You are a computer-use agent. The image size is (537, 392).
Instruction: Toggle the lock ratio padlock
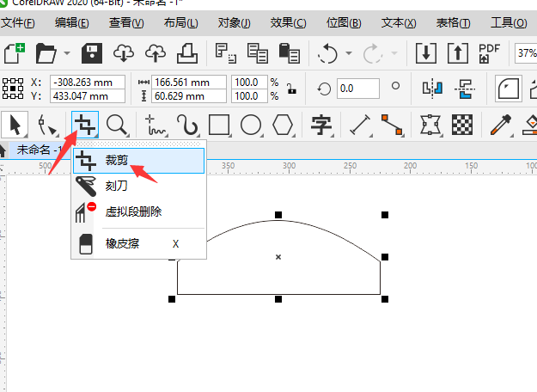[292, 88]
